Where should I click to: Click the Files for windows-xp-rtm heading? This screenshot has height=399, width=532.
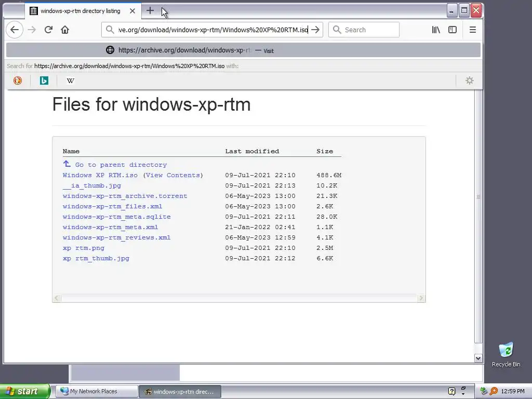[151, 104]
